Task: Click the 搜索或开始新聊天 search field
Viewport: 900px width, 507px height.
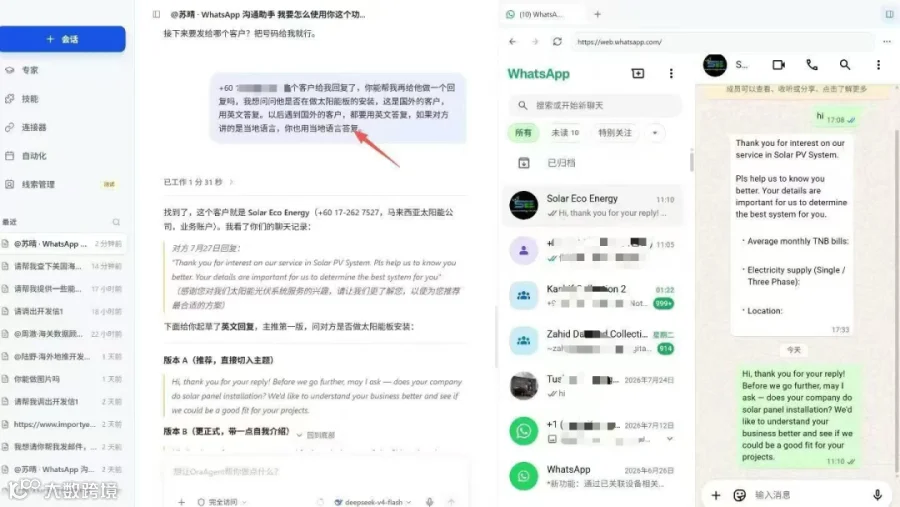Action: (595, 106)
